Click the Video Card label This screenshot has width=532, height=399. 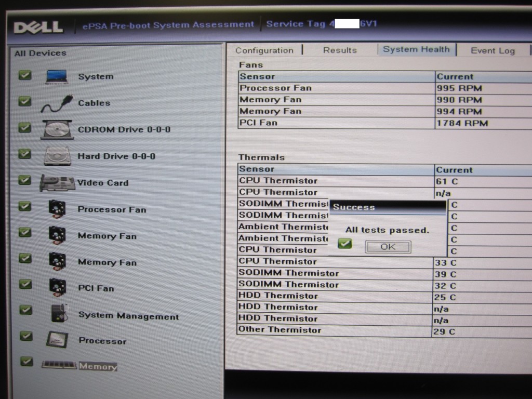pyautogui.click(x=103, y=183)
